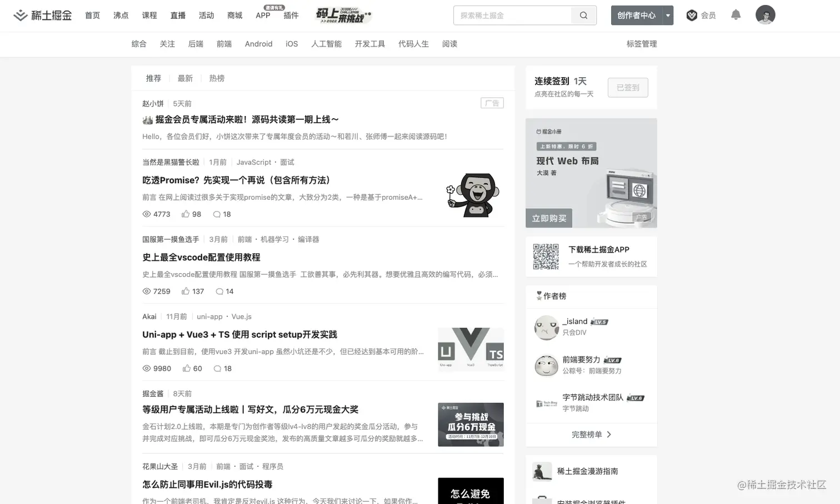The width and height of the screenshot is (840, 504).
Task: Like the Uni-app article with 60 likes
Action: pos(187,368)
